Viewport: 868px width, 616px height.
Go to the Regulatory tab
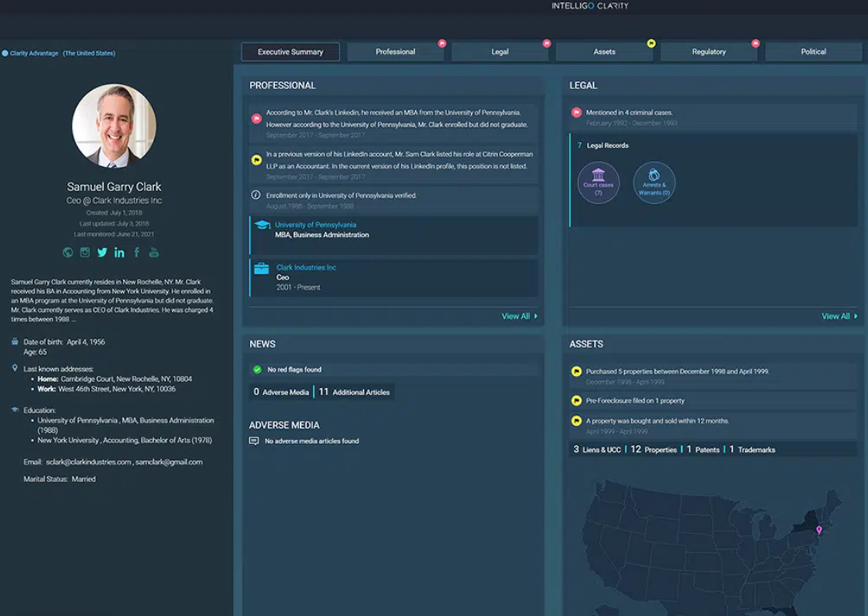(709, 52)
